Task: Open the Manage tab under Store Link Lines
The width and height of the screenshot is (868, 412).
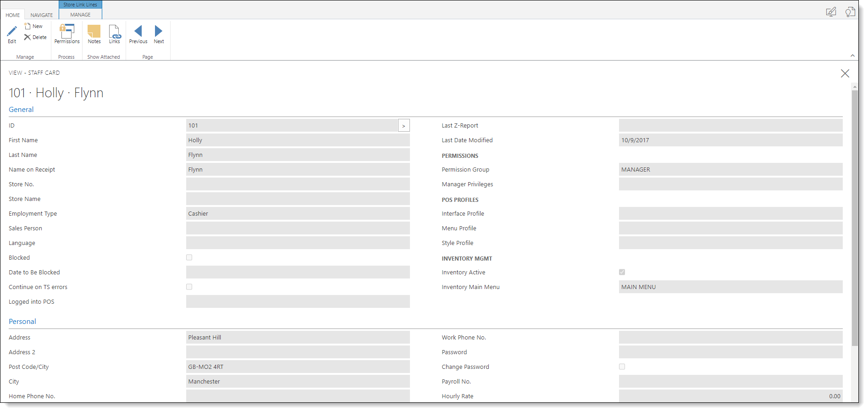Action: (x=80, y=15)
